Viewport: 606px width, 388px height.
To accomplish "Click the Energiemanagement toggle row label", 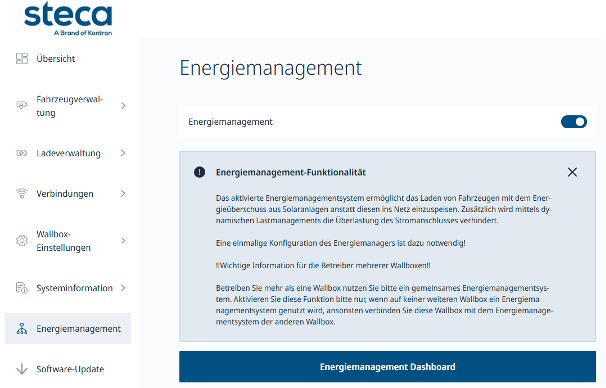I will point(230,122).
